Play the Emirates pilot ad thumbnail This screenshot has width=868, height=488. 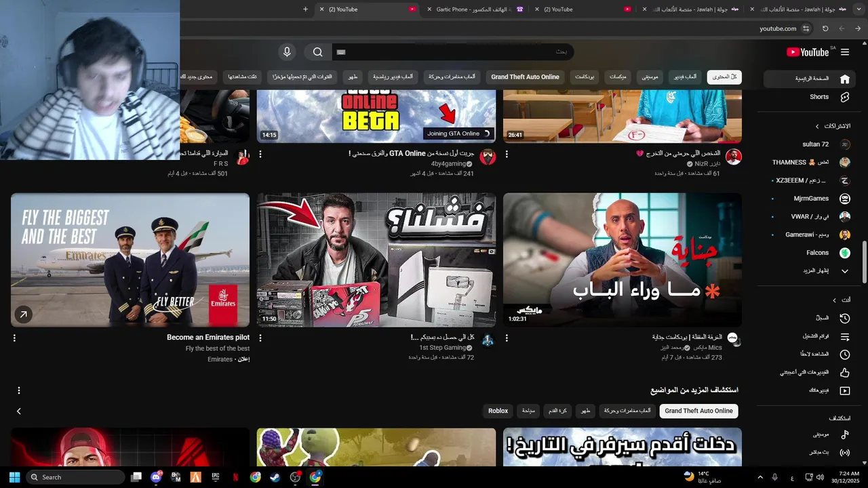(x=130, y=260)
